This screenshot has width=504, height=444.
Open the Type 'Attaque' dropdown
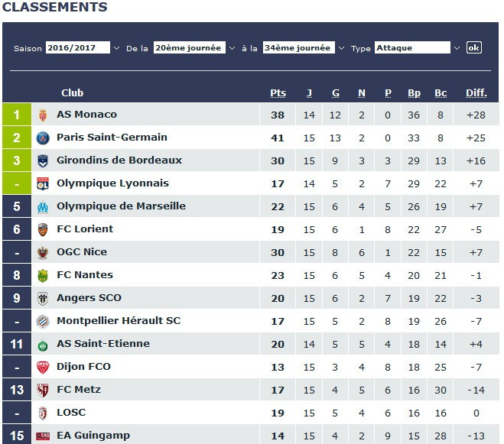point(418,47)
